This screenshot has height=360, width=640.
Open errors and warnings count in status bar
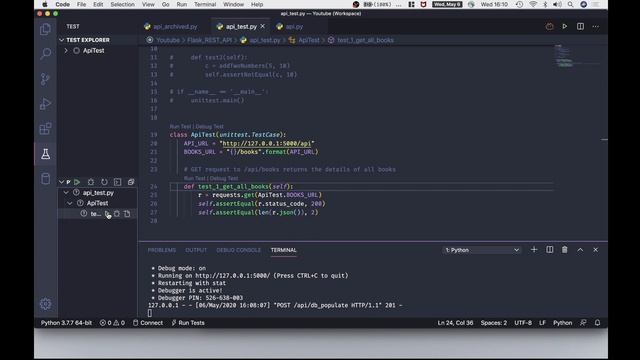click(112, 322)
